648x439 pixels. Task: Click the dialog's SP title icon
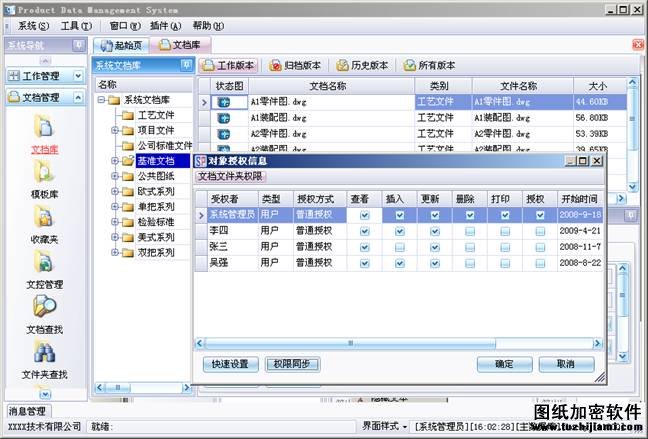200,161
